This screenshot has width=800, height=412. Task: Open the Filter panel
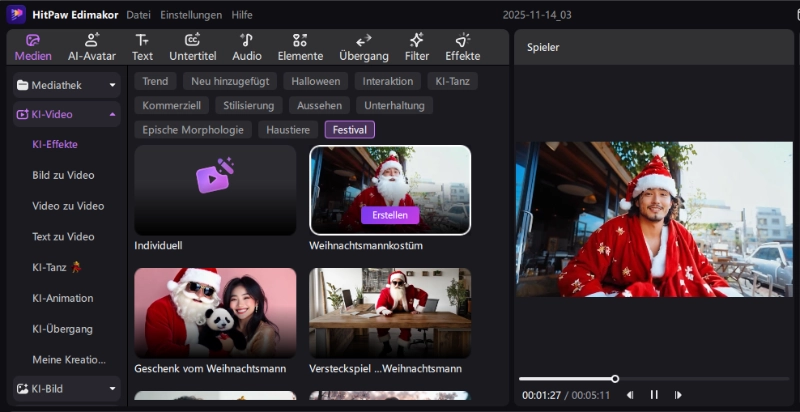point(417,47)
